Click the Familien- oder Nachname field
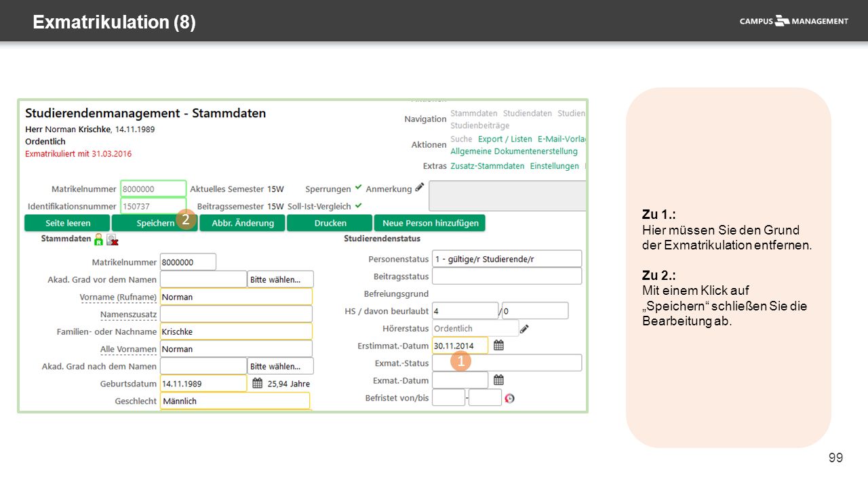Screen dimensions: 868x488 pos(236,331)
